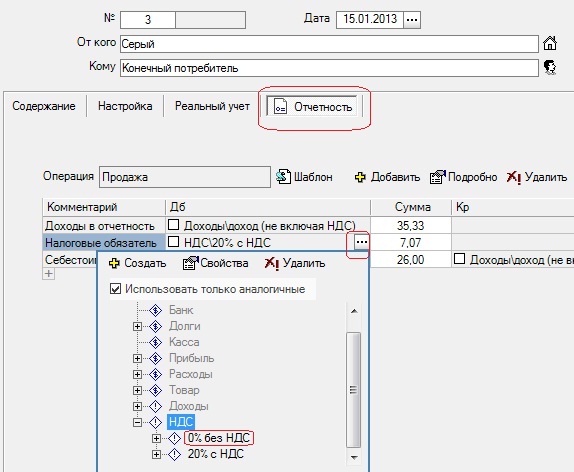
Task: Uncheck Использовать только аналогичные checkbox
Action: (115, 289)
